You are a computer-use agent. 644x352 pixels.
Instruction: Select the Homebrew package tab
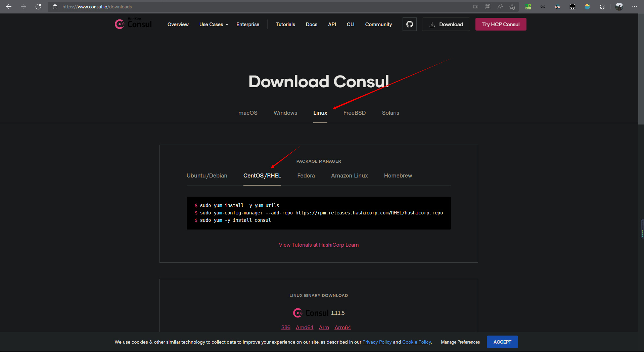pyautogui.click(x=398, y=175)
